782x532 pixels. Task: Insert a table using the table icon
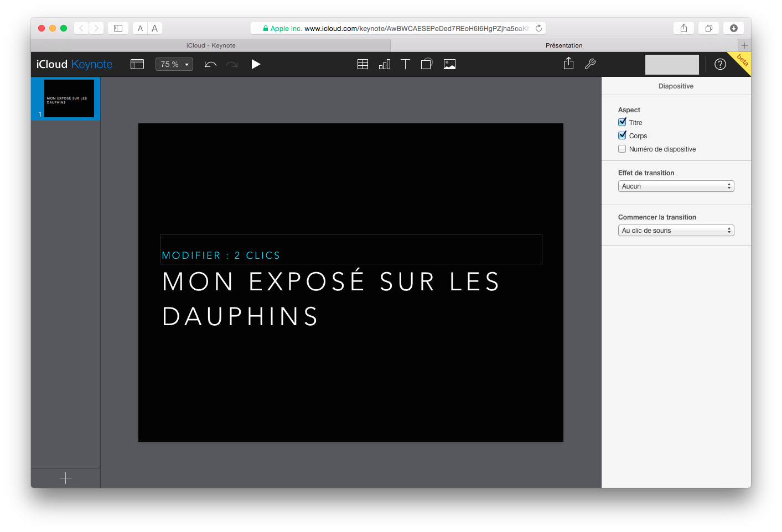[362, 64]
